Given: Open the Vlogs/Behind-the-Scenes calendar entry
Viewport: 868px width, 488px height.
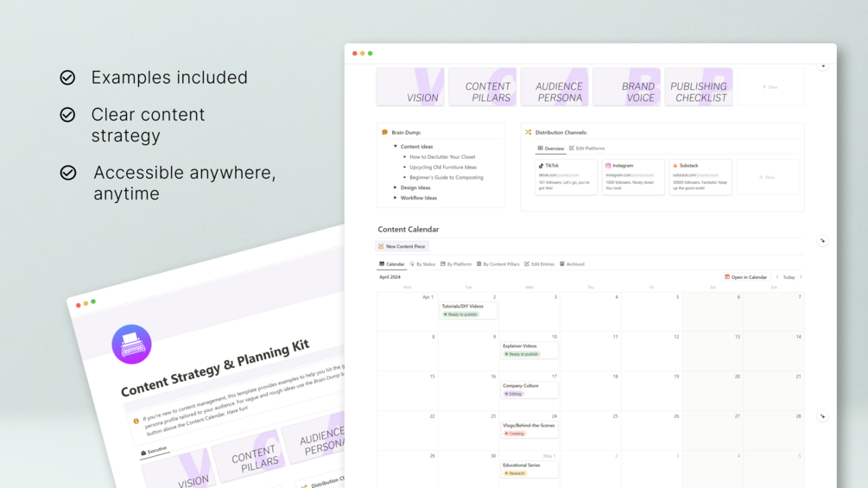Looking at the screenshot, I should pyautogui.click(x=529, y=429).
